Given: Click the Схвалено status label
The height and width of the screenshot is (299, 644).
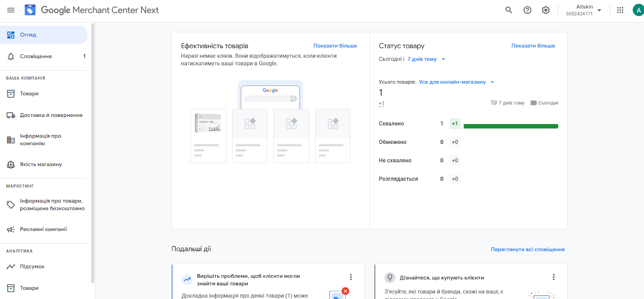Looking at the screenshot, I should click(391, 124).
